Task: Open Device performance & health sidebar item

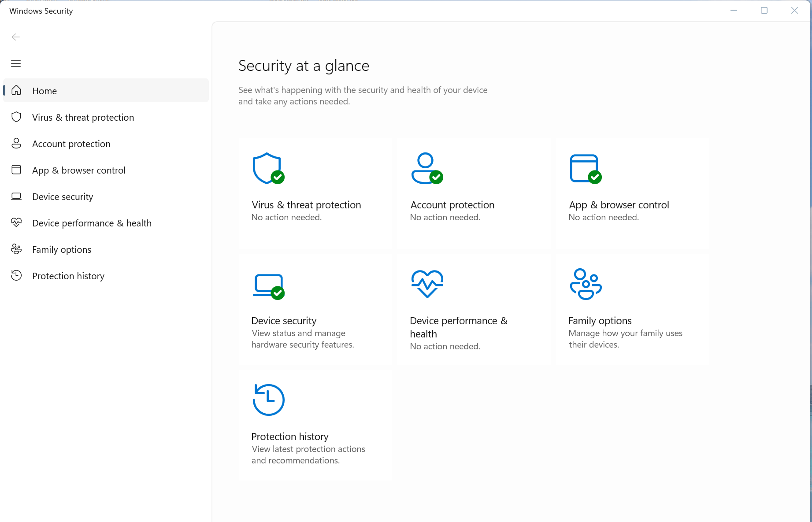Action: point(92,223)
